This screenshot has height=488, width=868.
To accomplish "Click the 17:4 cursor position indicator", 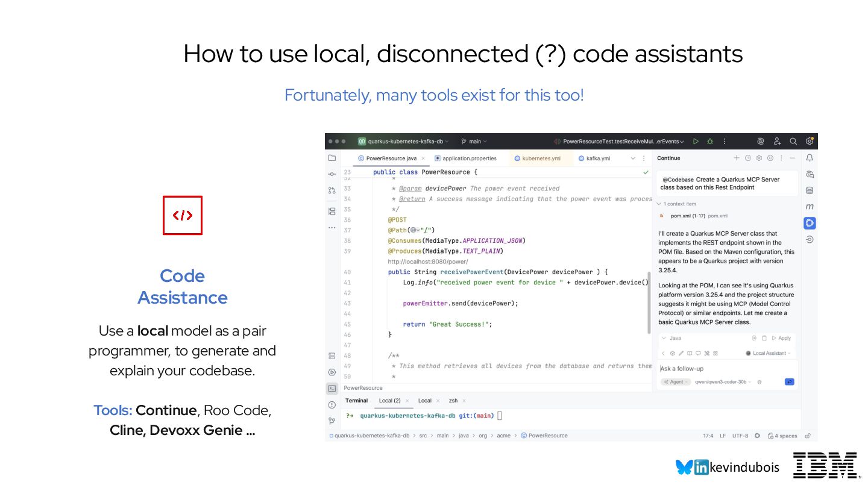I will point(708,436).
